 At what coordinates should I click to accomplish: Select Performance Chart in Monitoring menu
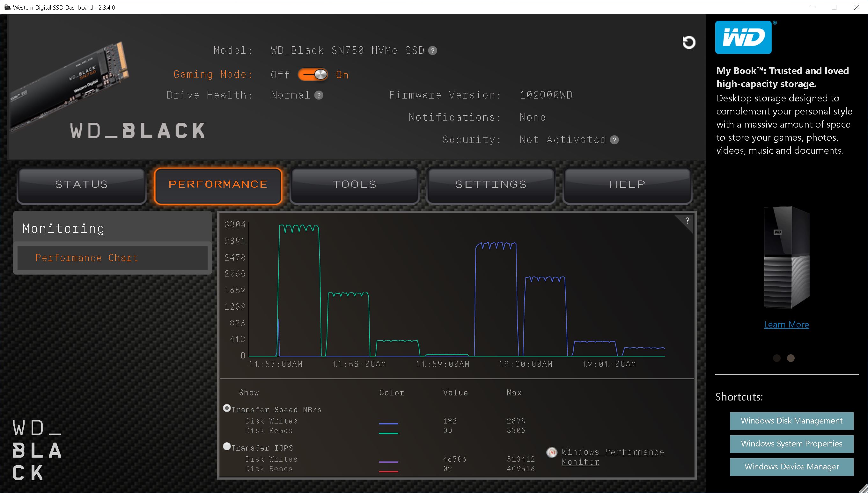click(x=112, y=258)
